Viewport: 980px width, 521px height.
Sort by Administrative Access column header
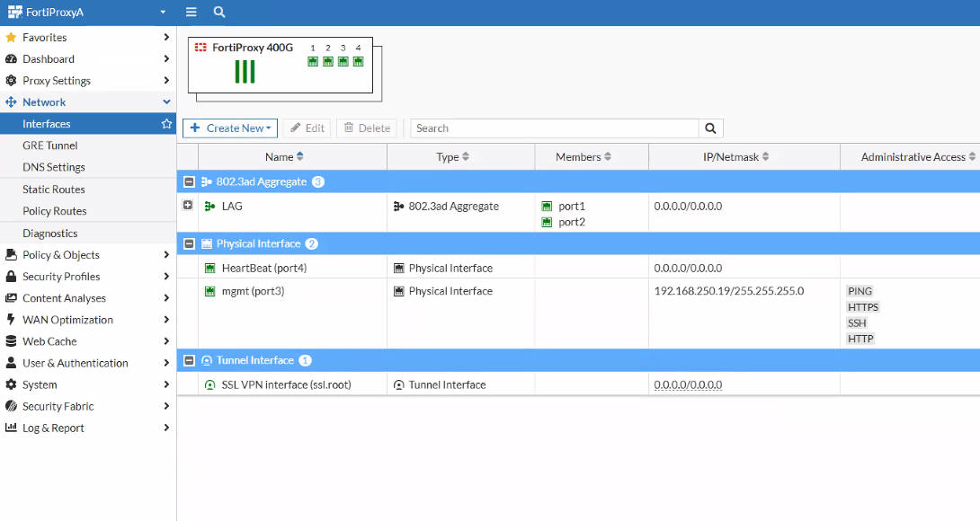coord(918,157)
